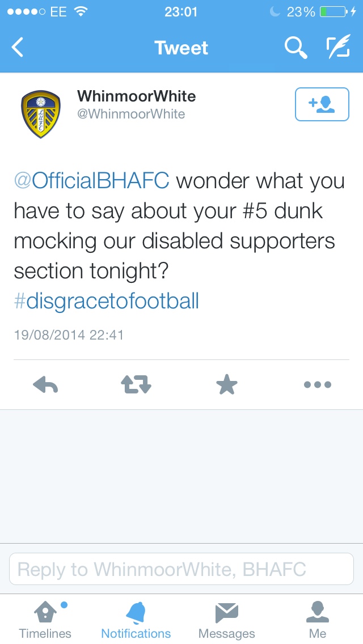Viewport: 363px width, 644px height.
Task: Tap the back arrow in header
Action: (x=17, y=47)
